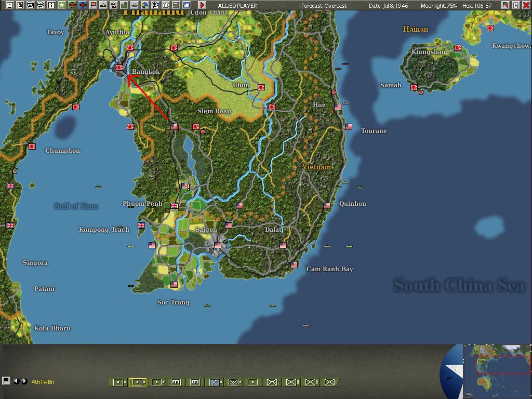Click the '4th FA Bn' unit name
Image resolution: width=532 pixels, height=399 pixels.
pyautogui.click(x=43, y=382)
